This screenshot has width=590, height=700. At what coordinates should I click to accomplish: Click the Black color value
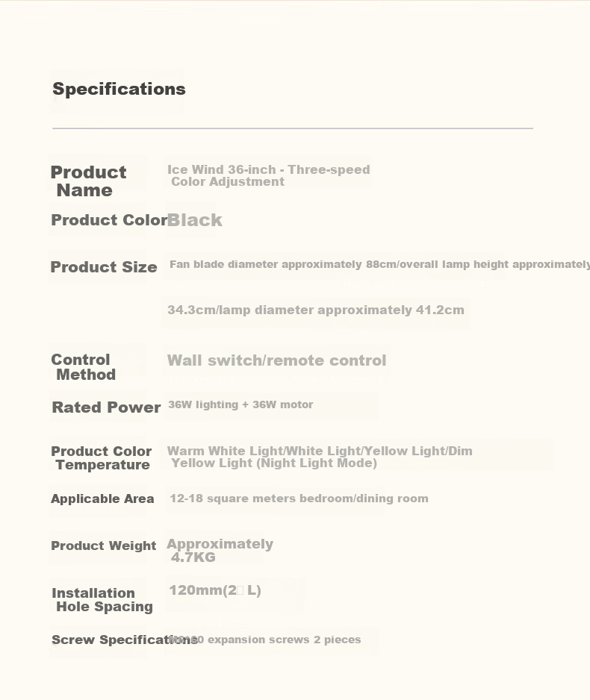tap(194, 220)
